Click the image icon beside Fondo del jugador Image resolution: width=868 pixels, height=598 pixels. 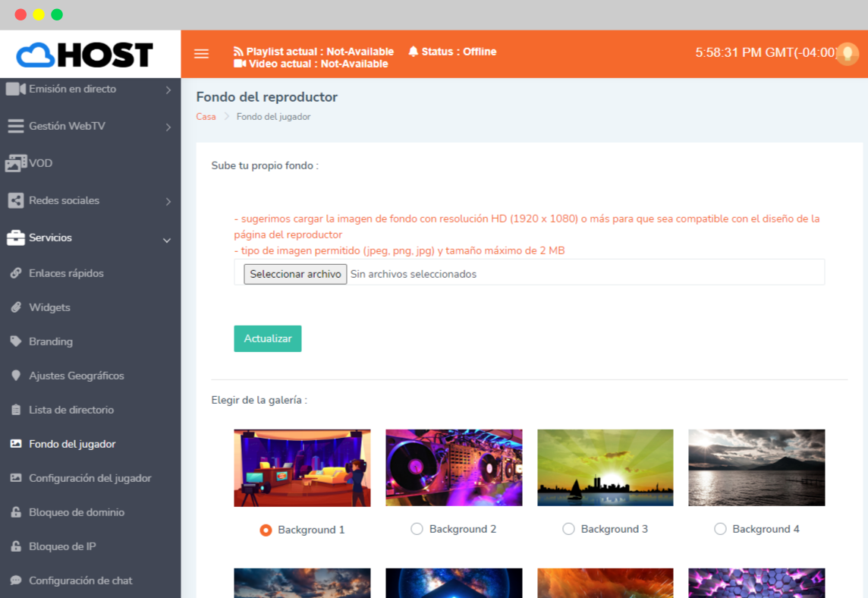click(x=16, y=444)
